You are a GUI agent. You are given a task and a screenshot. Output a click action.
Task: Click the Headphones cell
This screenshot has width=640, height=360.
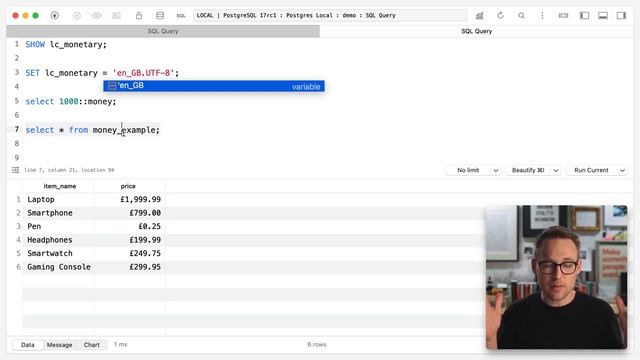58,240
